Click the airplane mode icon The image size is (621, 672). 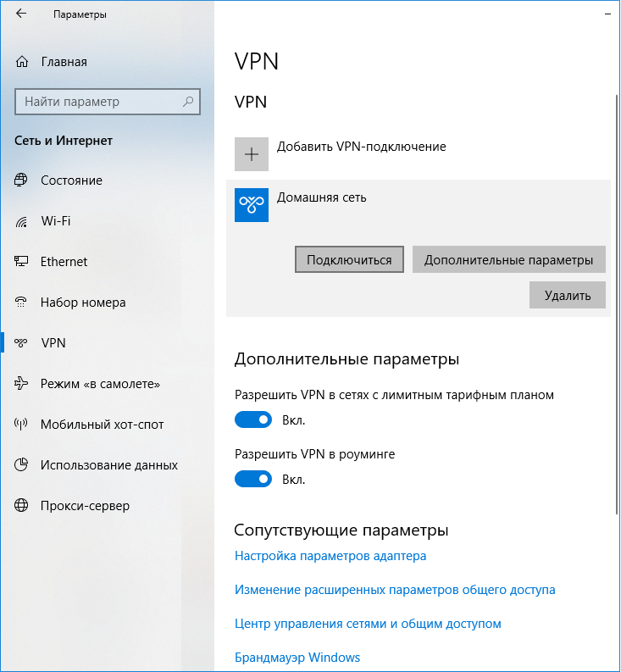coord(22,384)
